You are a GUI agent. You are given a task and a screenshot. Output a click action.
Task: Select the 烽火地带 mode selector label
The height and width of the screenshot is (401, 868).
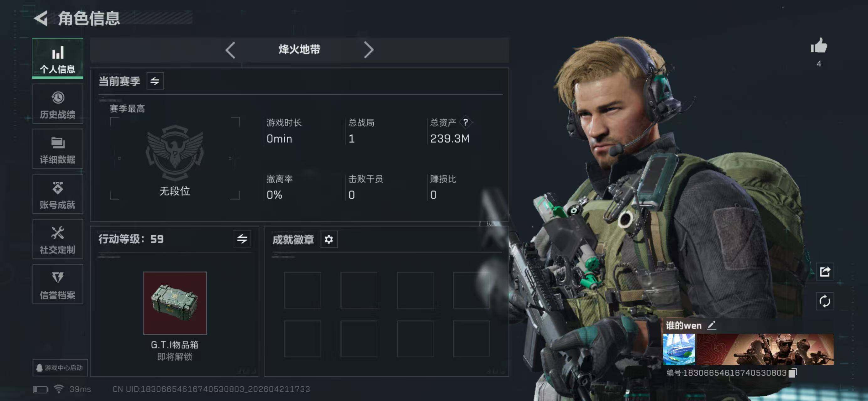tap(299, 50)
